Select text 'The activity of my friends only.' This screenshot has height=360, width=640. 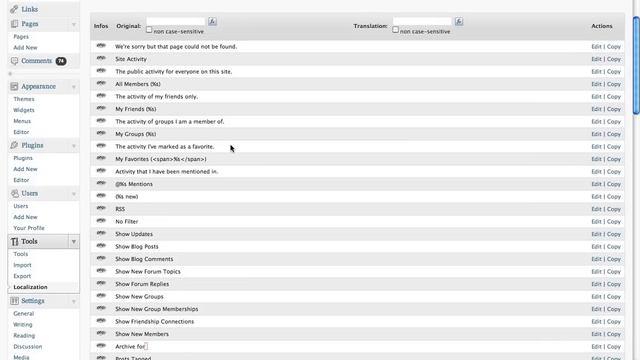156,97
